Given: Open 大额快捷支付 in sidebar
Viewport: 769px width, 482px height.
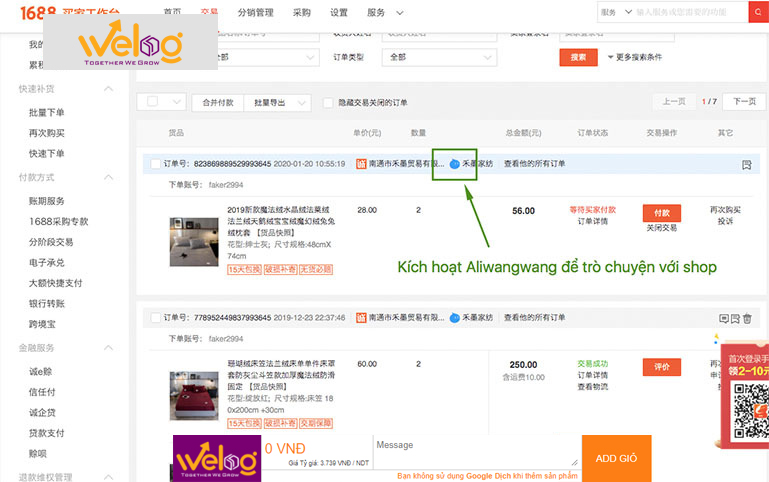Looking at the screenshot, I should click(x=55, y=283).
